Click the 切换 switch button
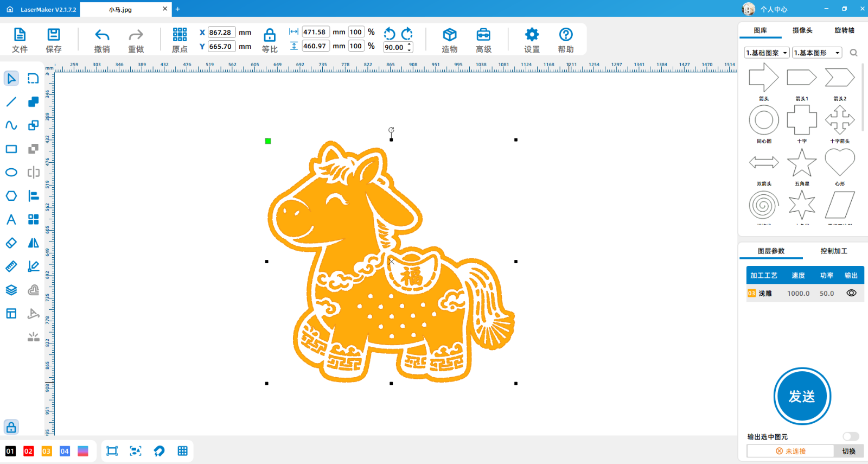The image size is (868, 464). tap(848, 451)
